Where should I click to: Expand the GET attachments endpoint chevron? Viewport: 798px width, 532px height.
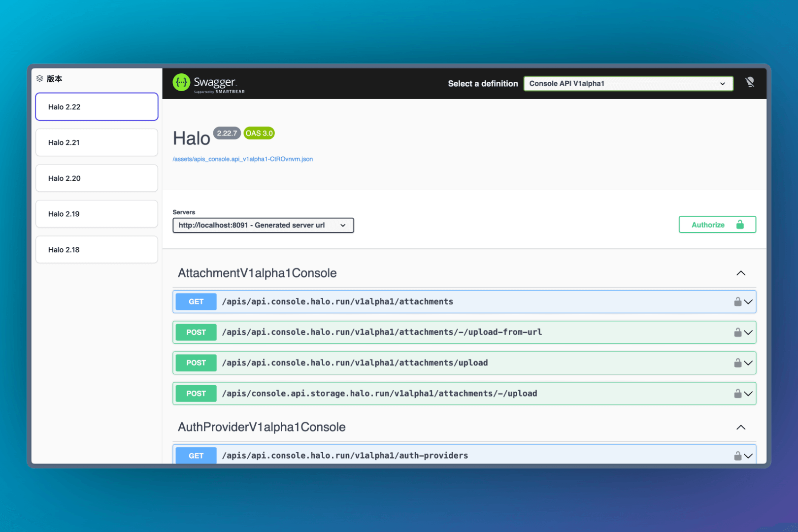748,302
